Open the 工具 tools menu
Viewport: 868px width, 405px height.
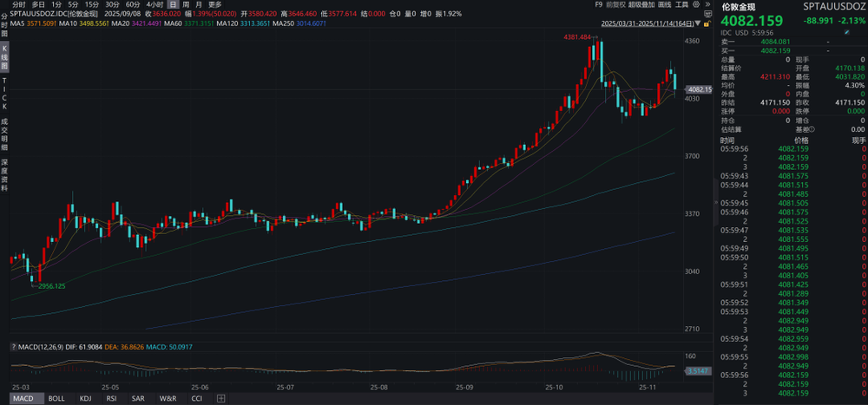coord(681,4)
